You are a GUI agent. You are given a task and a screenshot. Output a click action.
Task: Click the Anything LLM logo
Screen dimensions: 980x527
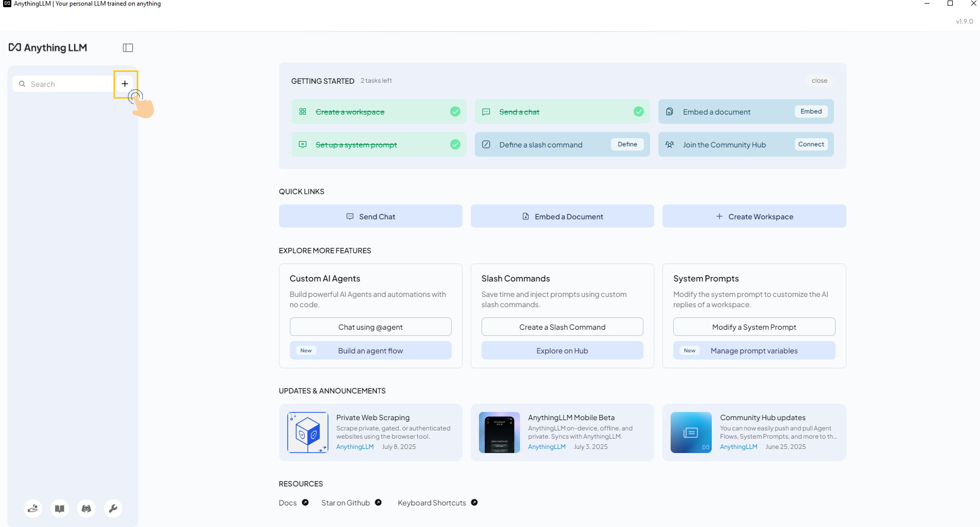(x=48, y=47)
